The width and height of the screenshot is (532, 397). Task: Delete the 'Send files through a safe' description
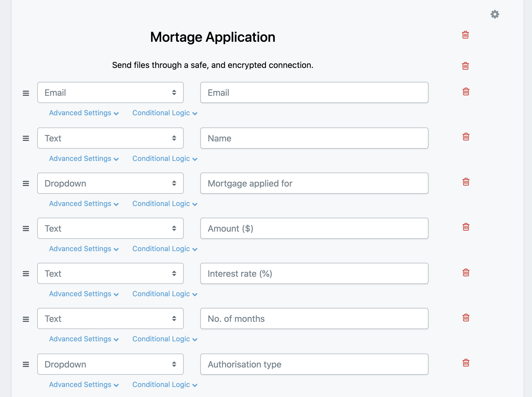tap(465, 66)
